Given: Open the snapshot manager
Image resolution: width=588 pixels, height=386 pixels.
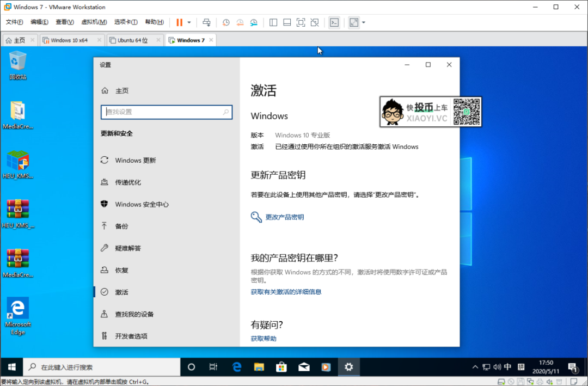Looking at the screenshot, I should tap(253, 22).
